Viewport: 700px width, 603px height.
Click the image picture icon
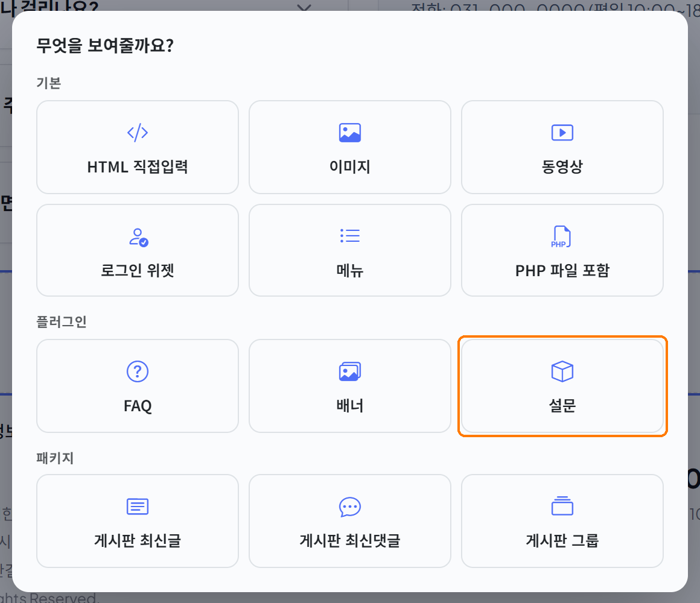349,133
